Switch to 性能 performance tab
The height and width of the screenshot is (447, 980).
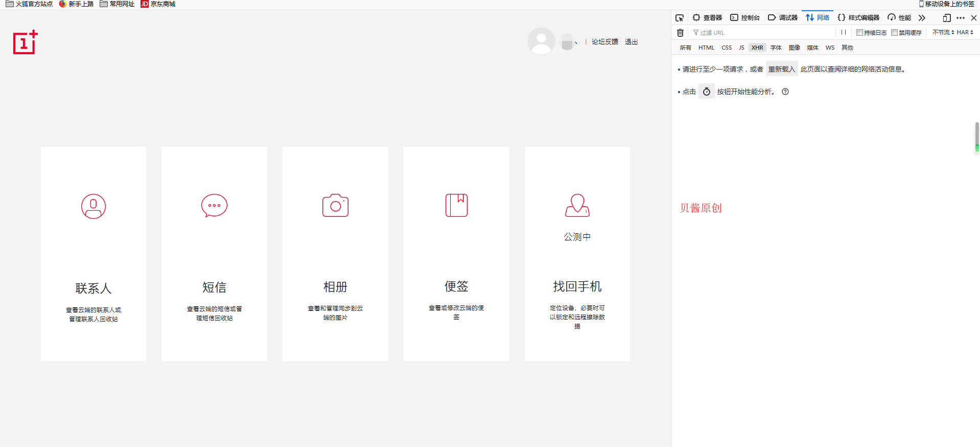coord(899,18)
